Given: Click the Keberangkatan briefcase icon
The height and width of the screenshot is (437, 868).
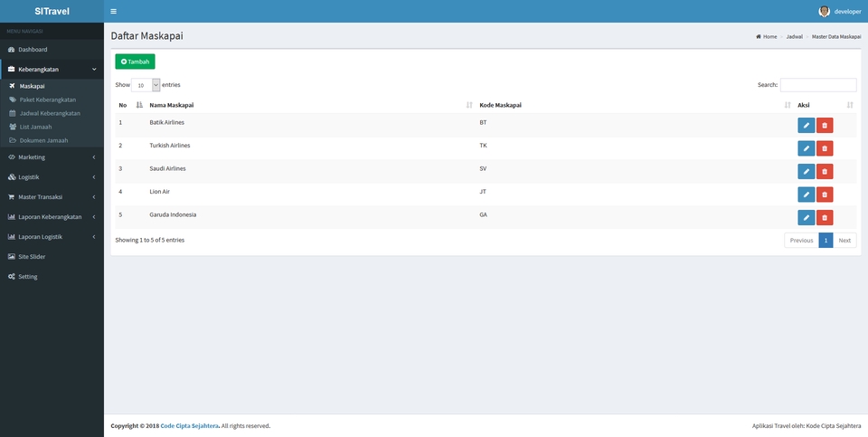Looking at the screenshot, I should click(12, 70).
